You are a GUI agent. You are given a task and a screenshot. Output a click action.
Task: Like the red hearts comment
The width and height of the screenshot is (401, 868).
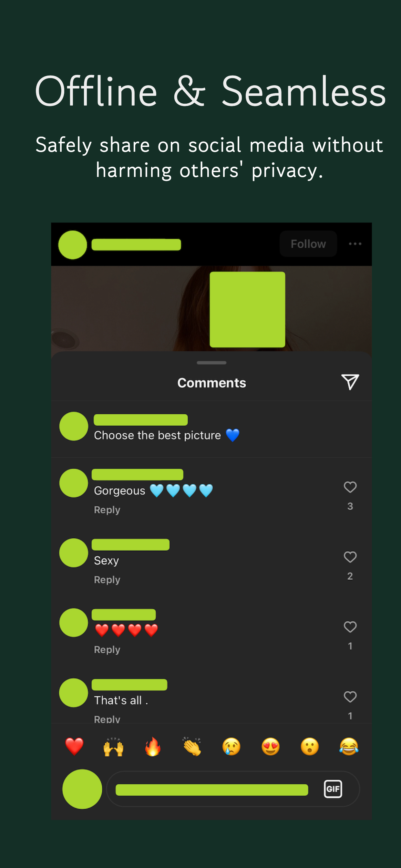pos(350,627)
